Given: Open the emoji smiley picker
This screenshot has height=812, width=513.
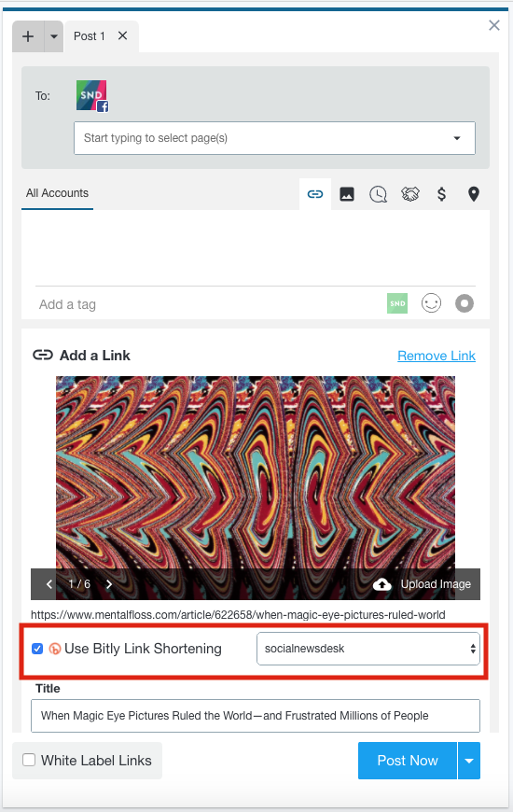Looking at the screenshot, I should [431, 303].
